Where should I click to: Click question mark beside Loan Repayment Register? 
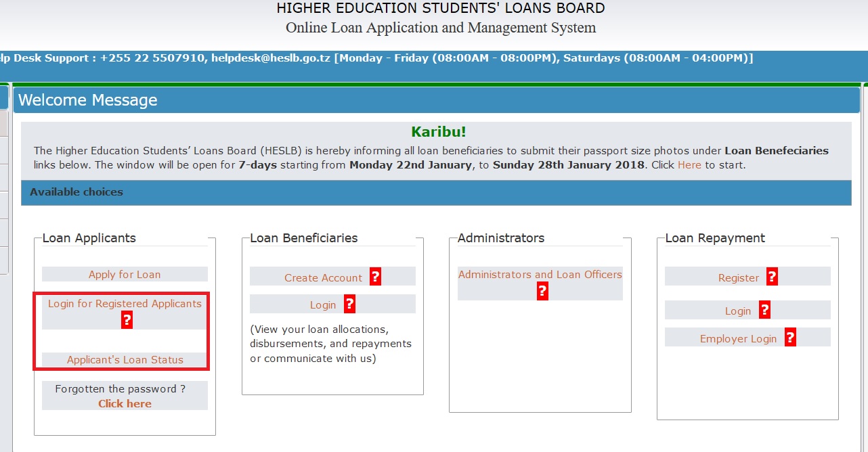pos(772,277)
